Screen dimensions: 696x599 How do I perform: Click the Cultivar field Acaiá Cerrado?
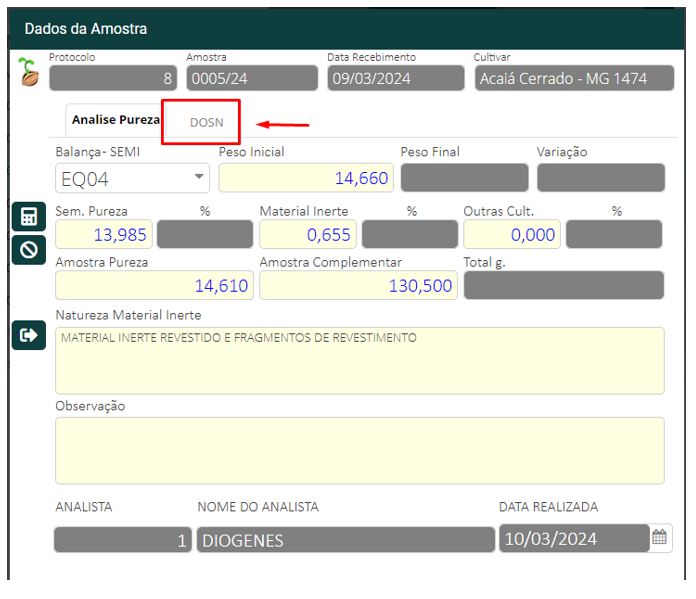pyautogui.click(x=574, y=78)
